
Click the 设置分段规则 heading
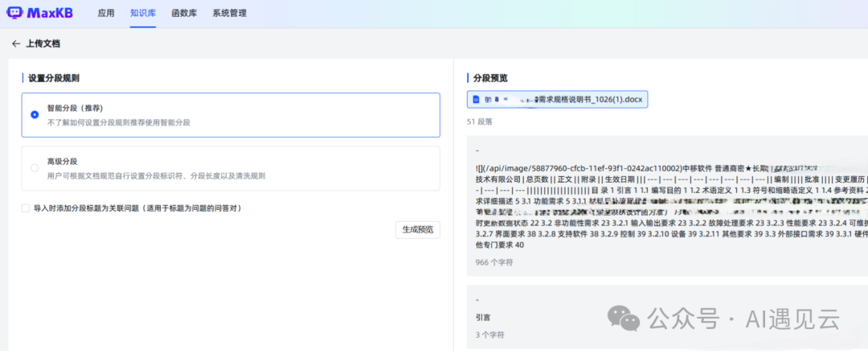[54, 78]
